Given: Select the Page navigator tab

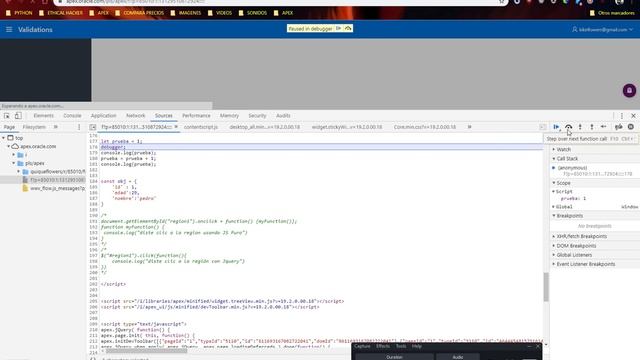Looking at the screenshot, I should pyautogui.click(x=9, y=127).
